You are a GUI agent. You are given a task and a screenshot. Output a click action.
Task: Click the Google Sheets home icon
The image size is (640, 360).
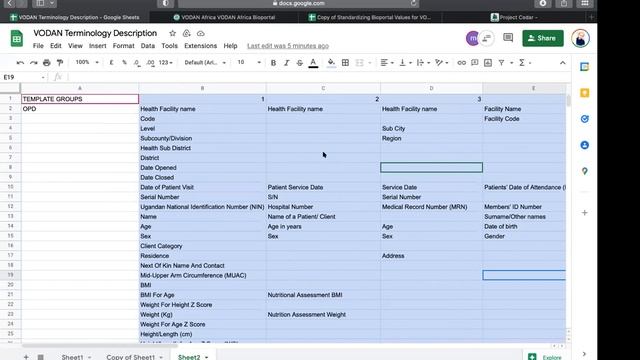17,39
